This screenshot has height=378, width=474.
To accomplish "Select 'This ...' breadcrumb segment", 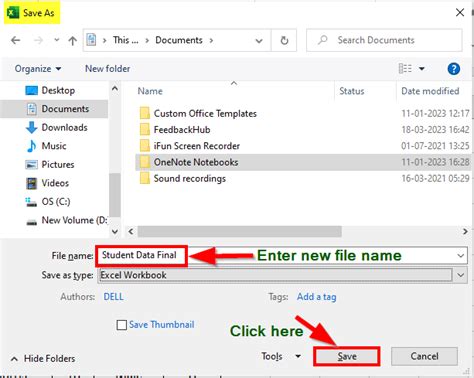I will click(125, 40).
